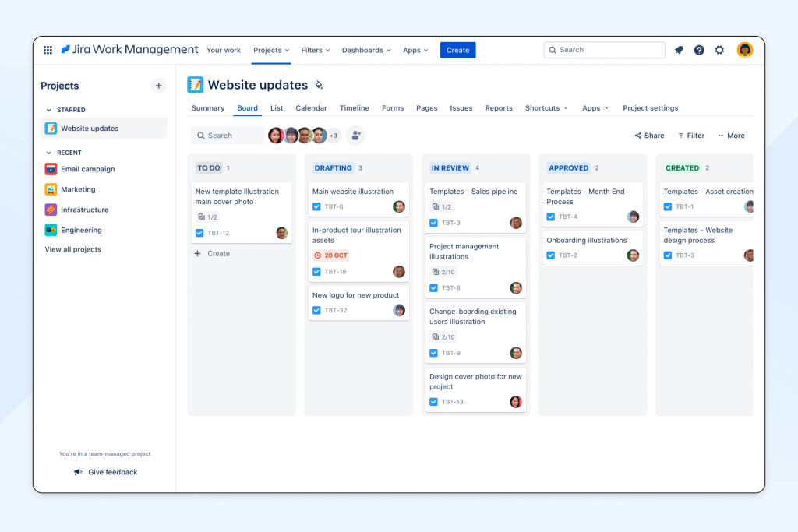The width and height of the screenshot is (798, 532).
Task: Click the Share icon button
Action: click(x=649, y=136)
